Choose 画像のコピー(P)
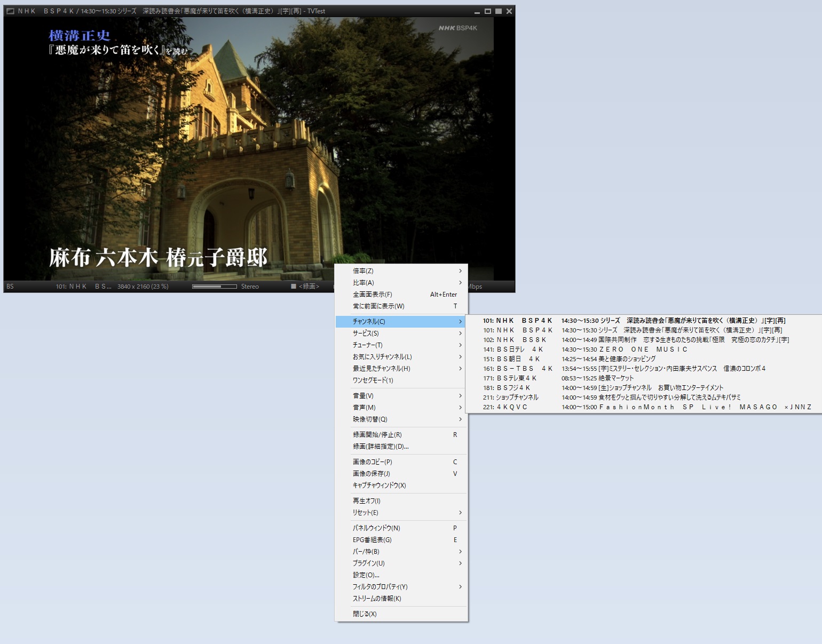This screenshot has height=644, width=822. 401,462
